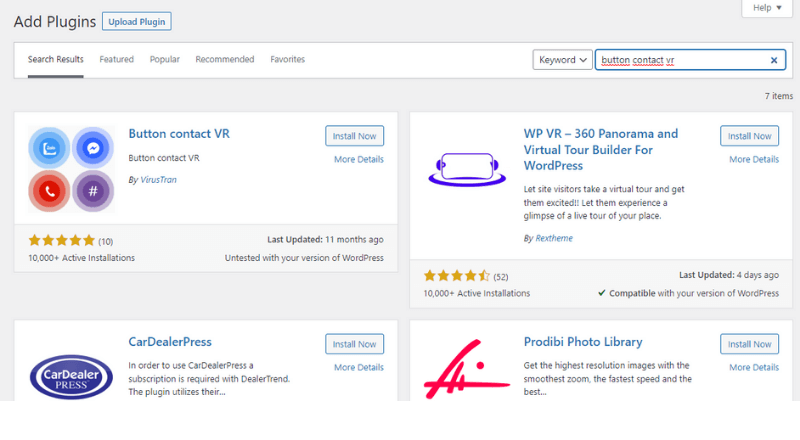Click the Button contact VR plugin icon
The width and height of the screenshot is (800, 440).
(x=72, y=168)
